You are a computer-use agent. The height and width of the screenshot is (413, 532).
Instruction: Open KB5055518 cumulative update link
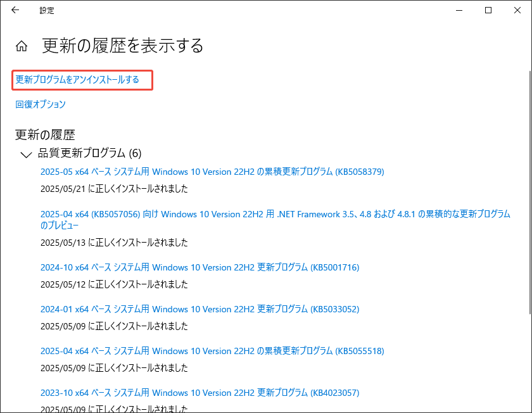(x=212, y=351)
